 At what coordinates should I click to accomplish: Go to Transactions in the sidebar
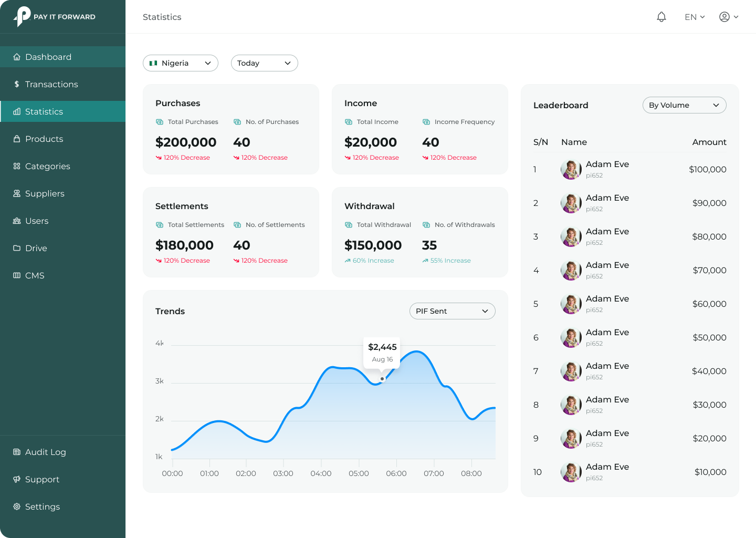coord(51,84)
